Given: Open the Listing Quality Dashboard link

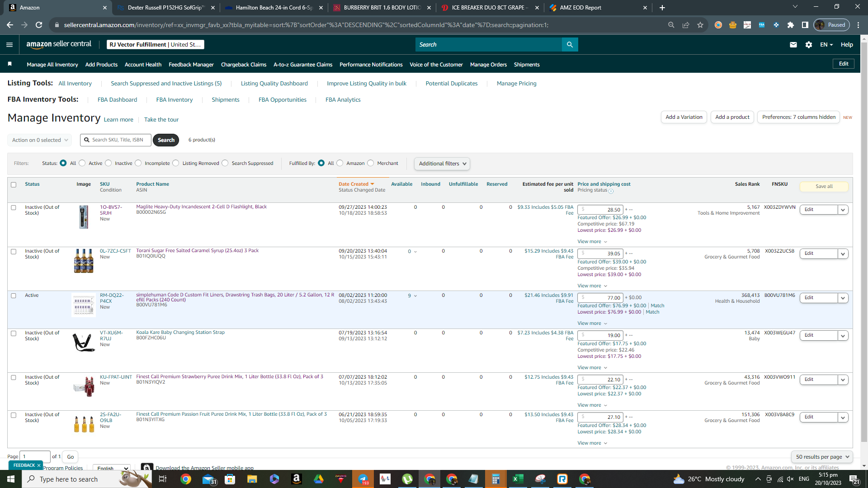Looking at the screenshot, I should (274, 84).
